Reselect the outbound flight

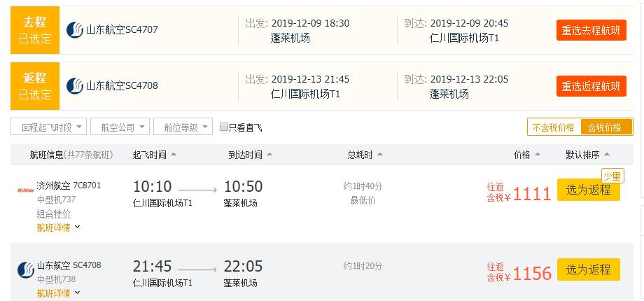591,30
